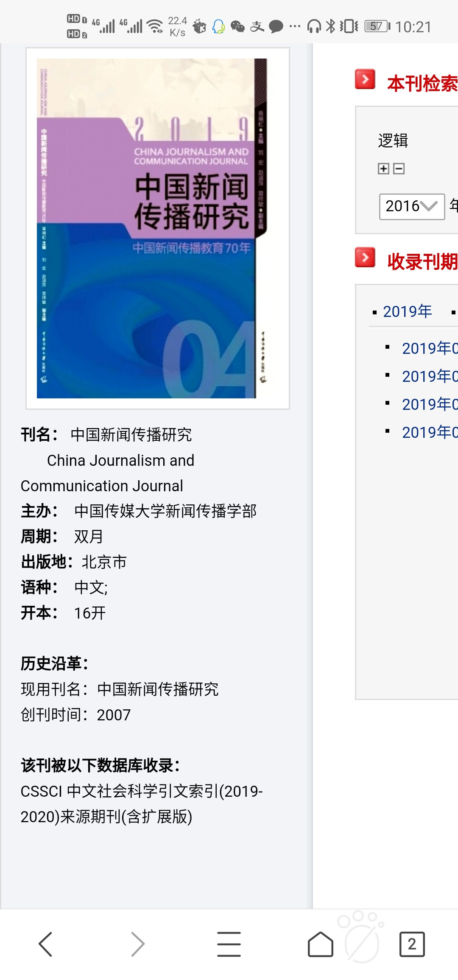The height and width of the screenshot is (980, 458).
Task: Open the third 2019年 issue link
Action: click(429, 405)
